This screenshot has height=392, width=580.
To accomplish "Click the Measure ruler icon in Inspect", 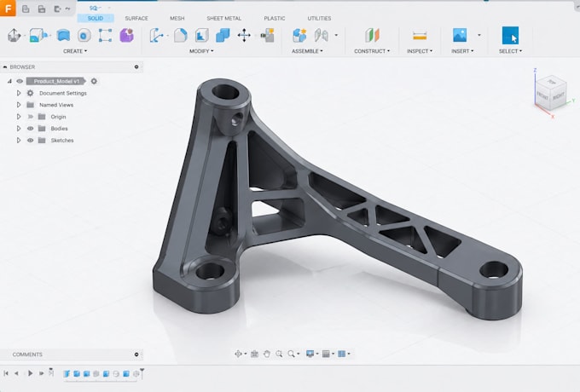I will point(420,36).
